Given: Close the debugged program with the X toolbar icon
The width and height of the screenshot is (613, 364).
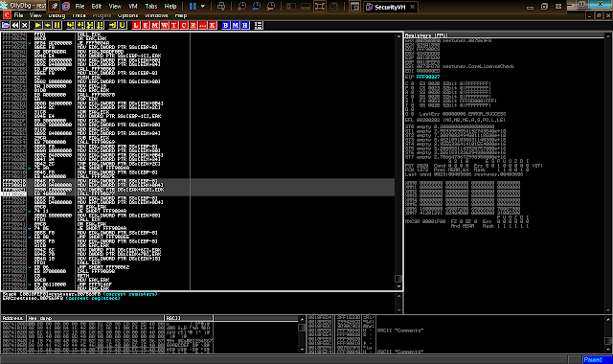Looking at the screenshot, I should click(x=25, y=25).
